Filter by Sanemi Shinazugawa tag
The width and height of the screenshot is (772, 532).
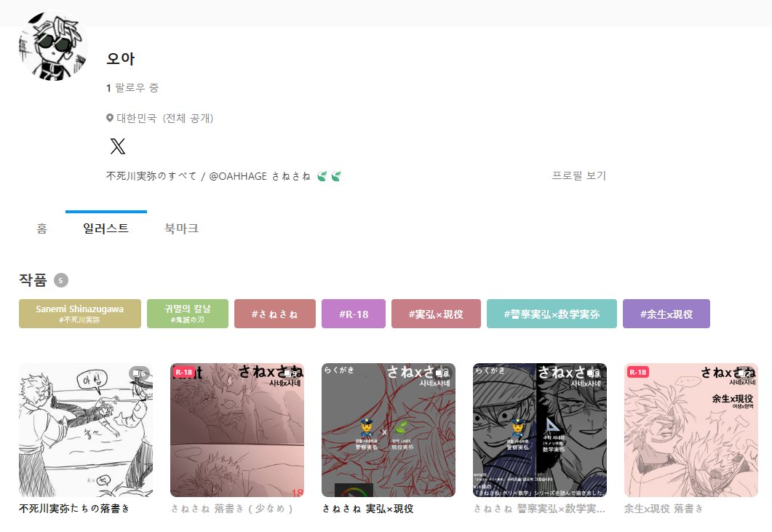click(x=80, y=313)
